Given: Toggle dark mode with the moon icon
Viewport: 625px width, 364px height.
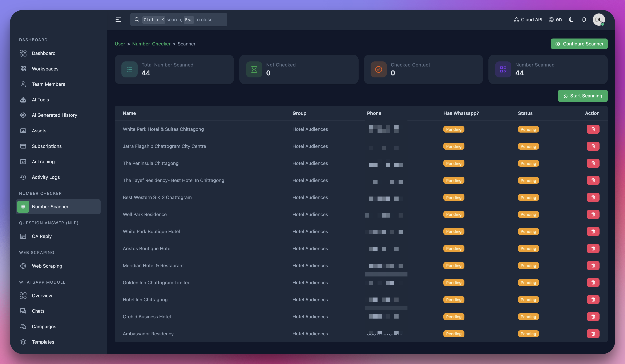Looking at the screenshot, I should (x=571, y=20).
